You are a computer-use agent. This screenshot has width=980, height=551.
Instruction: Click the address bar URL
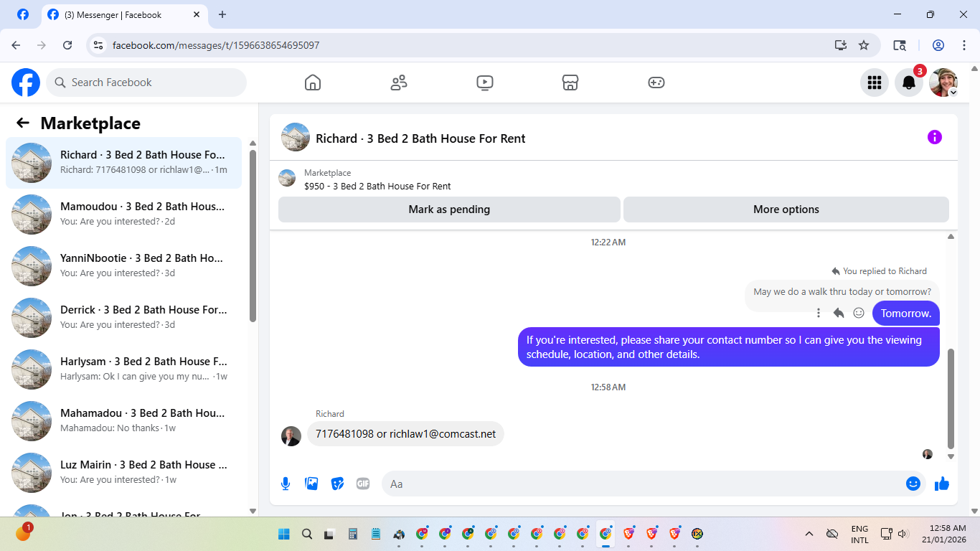pyautogui.click(x=216, y=45)
